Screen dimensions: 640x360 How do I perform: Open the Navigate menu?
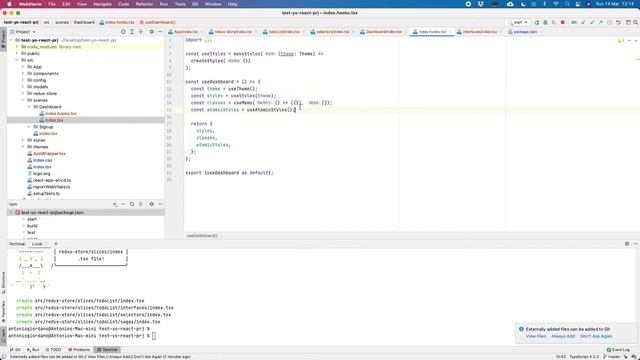[102, 4]
